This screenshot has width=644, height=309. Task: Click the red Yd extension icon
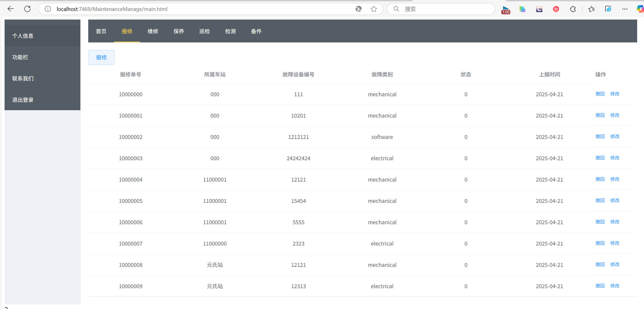pyautogui.click(x=556, y=9)
